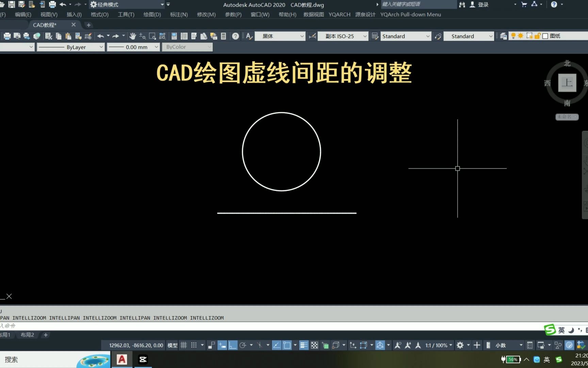
Task: Toggle ortho mode in status bar
Action: 232,345
